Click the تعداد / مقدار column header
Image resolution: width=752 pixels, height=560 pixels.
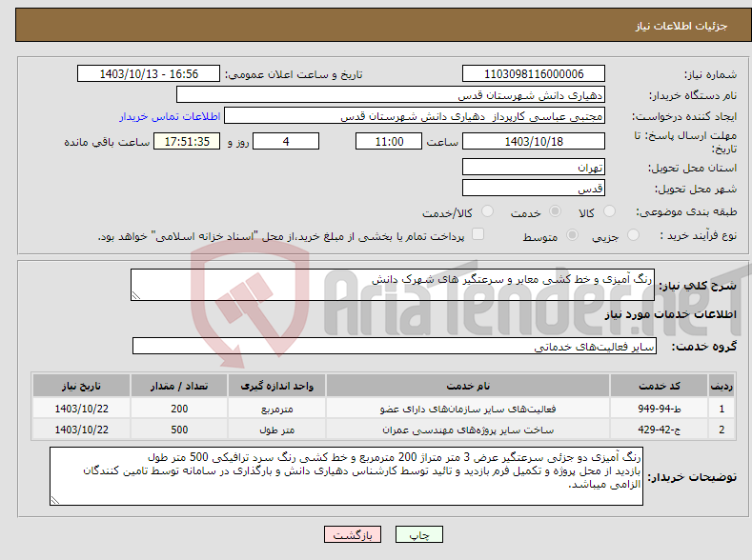click(x=179, y=386)
